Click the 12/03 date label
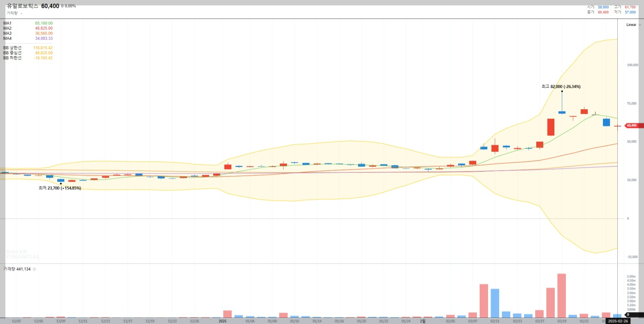Viewport: 644px width, 324px height. [x=16, y=321]
